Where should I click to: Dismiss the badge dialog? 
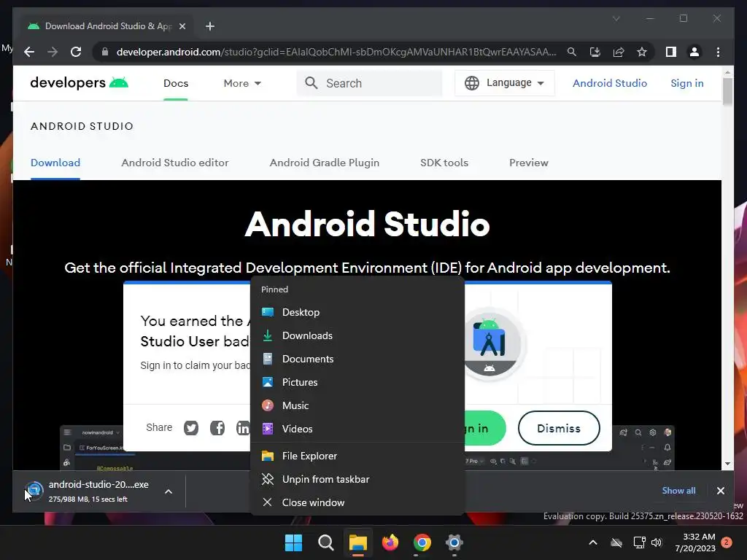tap(559, 428)
